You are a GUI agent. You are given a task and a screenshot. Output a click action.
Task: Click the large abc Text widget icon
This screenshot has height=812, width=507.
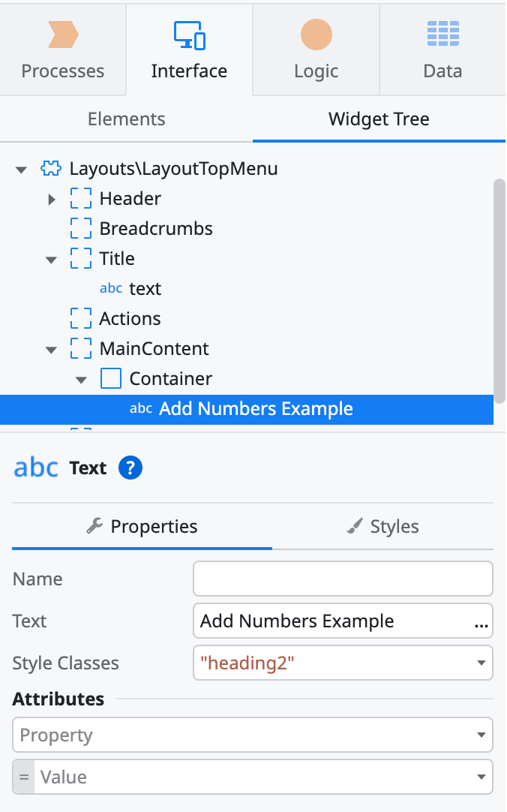pyautogui.click(x=36, y=467)
